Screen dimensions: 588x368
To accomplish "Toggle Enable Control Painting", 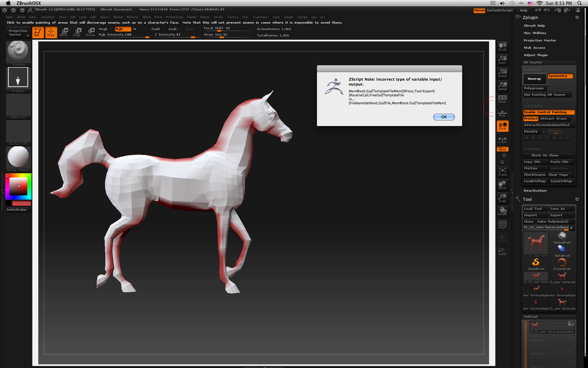I will pos(549,112).
